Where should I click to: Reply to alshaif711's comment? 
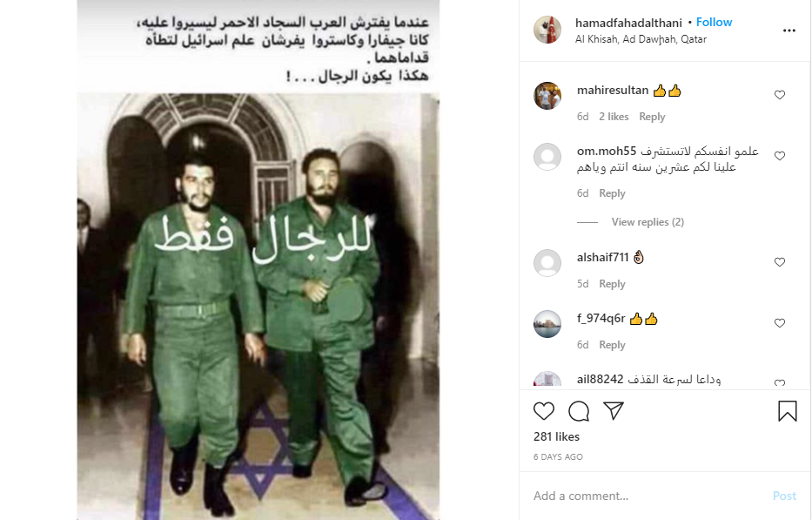point(612,284)
